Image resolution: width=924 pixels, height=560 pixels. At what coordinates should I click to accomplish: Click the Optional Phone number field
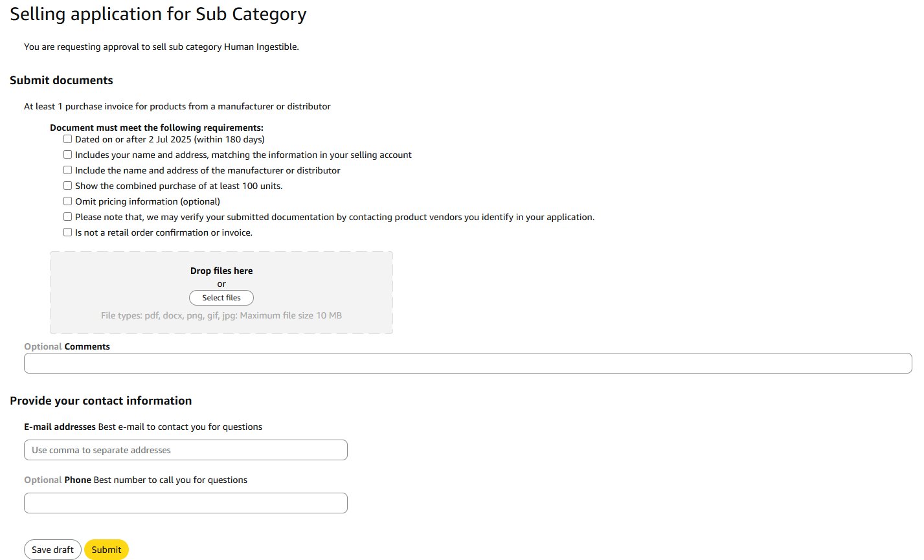tap(185, 502)
